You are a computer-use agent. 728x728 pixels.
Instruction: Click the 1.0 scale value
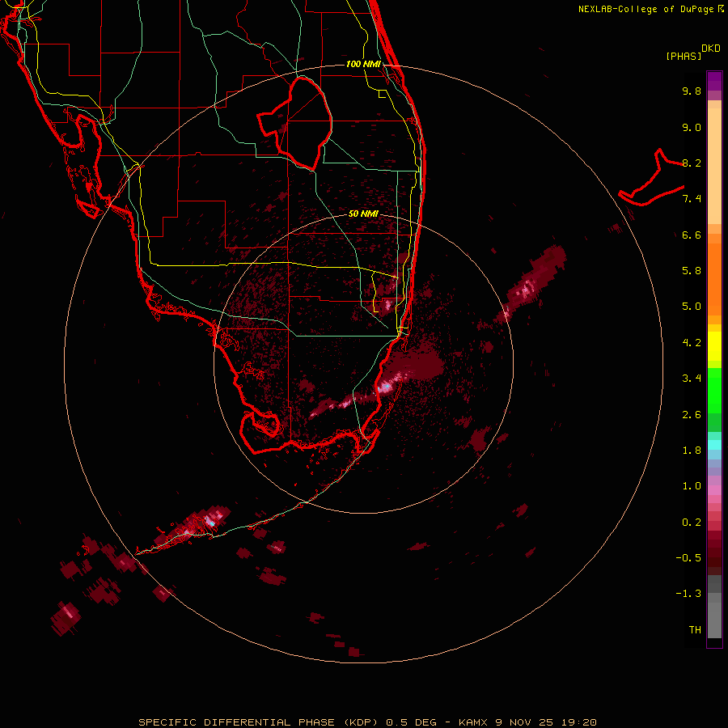(692, 486)
